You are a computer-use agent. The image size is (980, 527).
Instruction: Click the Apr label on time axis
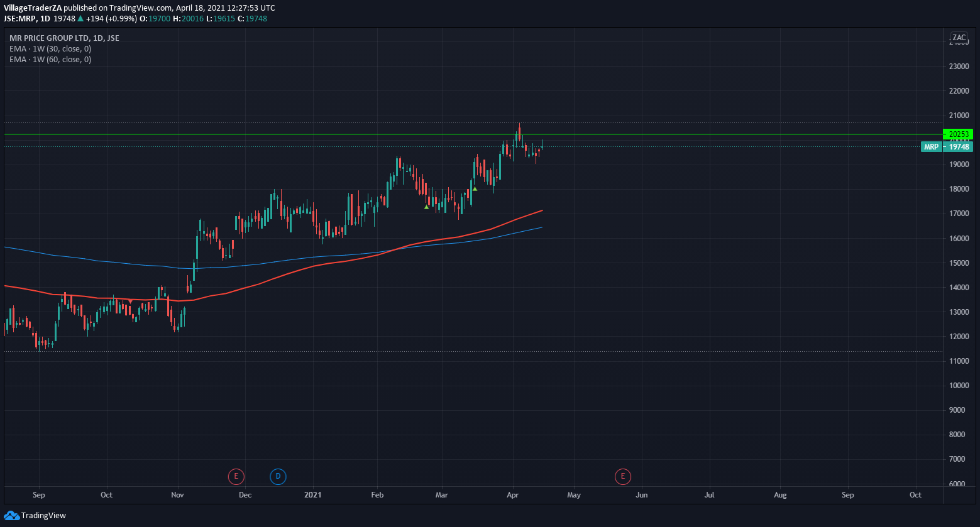click(x=513, y=495)
